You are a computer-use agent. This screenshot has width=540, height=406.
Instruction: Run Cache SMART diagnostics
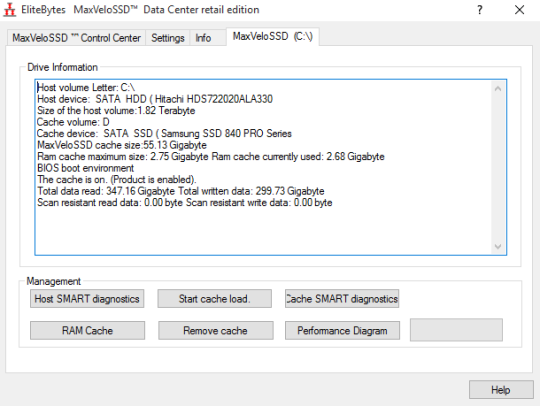point(342,299)
